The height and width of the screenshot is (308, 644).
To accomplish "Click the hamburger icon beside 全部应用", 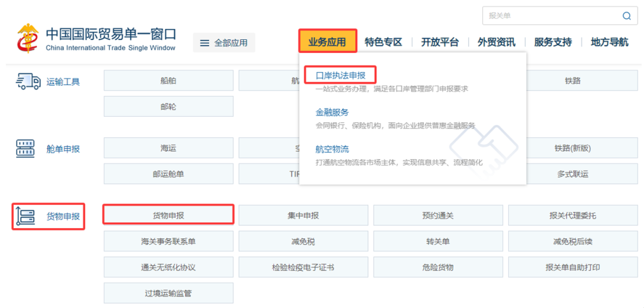I will pyautogui.click(x=205, y=43).
